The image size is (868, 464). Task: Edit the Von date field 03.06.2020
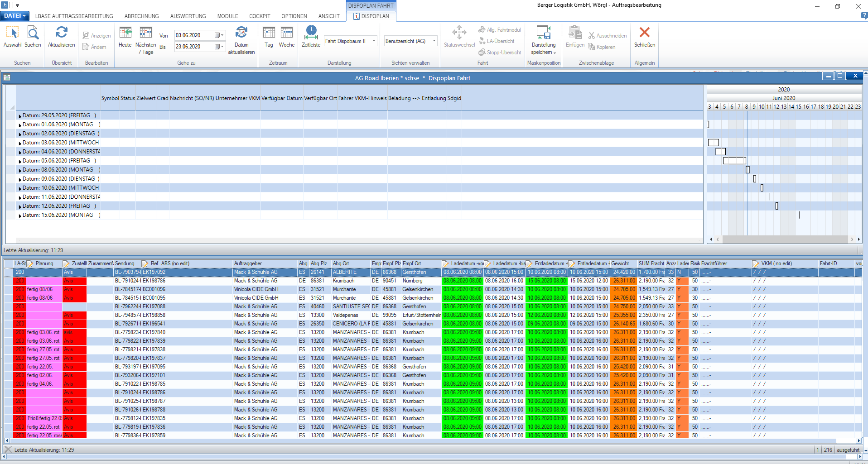pyautogui.click(x=194, y=35)
